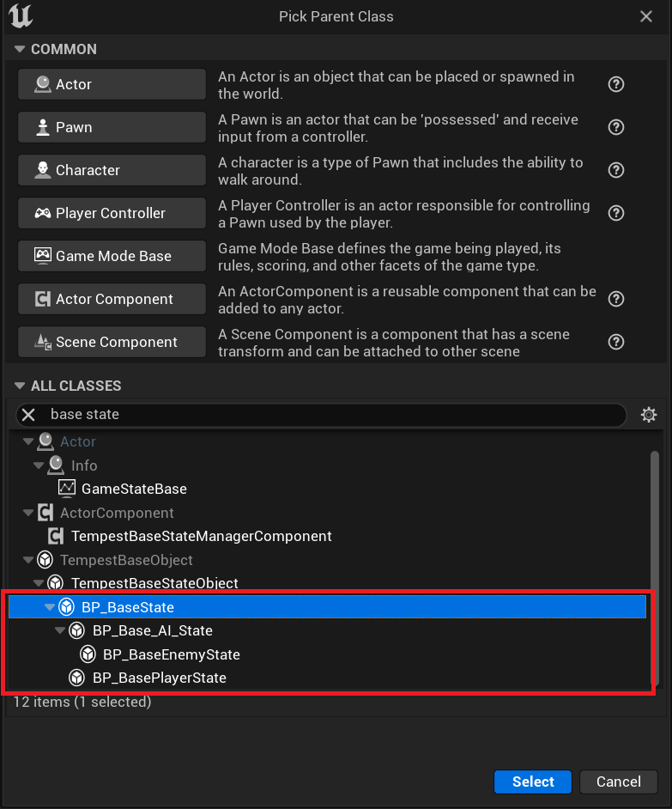Click the Player Controller gamepad icon
This screenshot has height=809, width=672.
pos(41,213)
